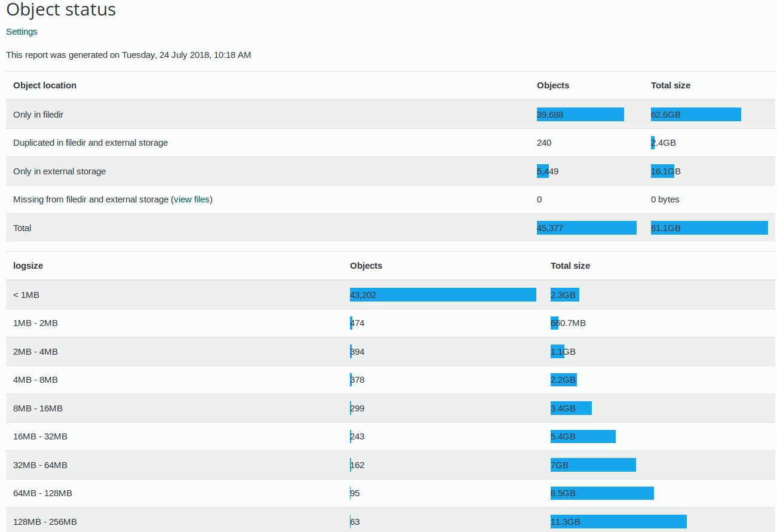This screenshot has width=777, height=532.
Task: Select the Total size column header
Action: [670, 85]
